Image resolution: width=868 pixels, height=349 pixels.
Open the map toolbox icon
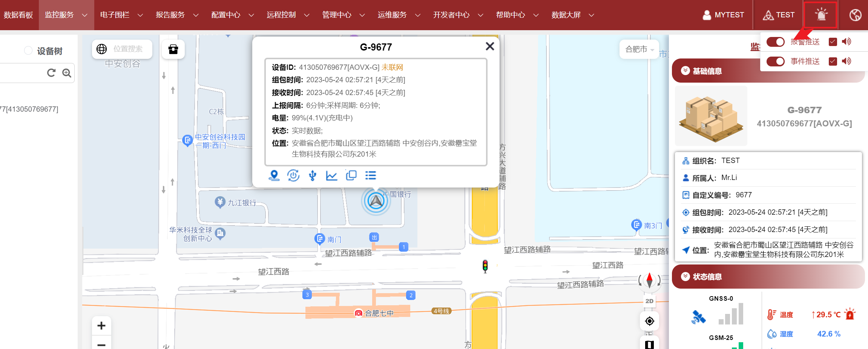tap(173, 49)
